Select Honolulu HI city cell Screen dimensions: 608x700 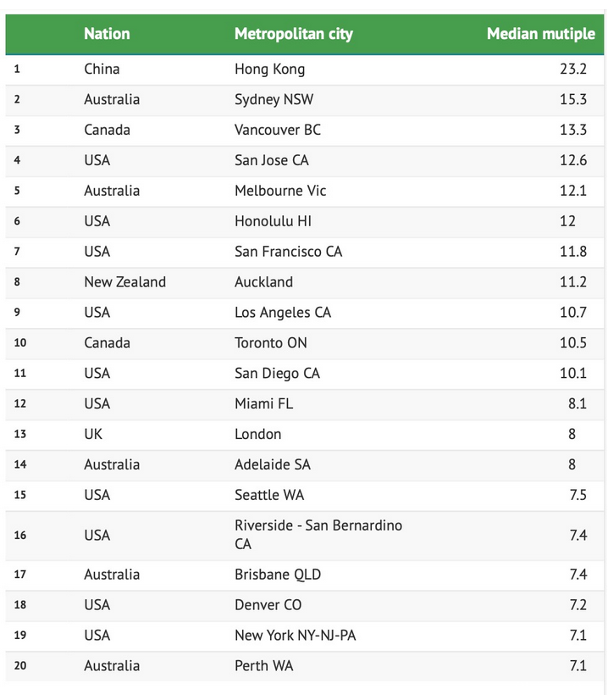click(x=273, y=221)
